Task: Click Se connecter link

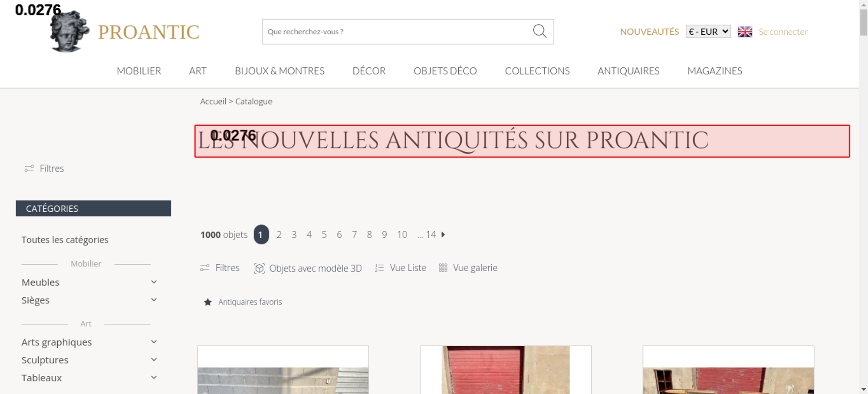Action: (783, 32)
